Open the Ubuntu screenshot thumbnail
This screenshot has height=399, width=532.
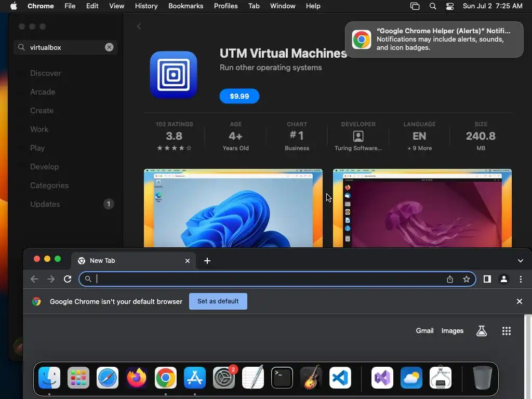click(422, 208)
